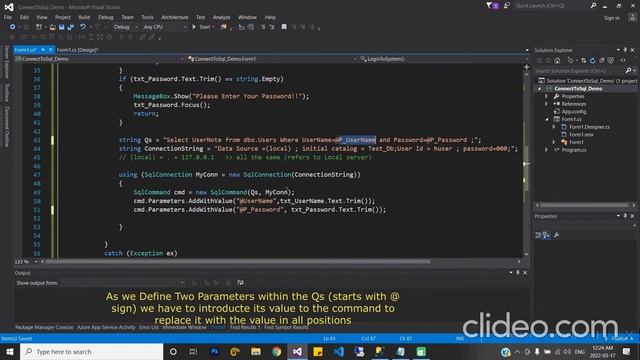Select App.config in Solution Explorer
This screenshot has height=360, width=640.
(573, 111)
